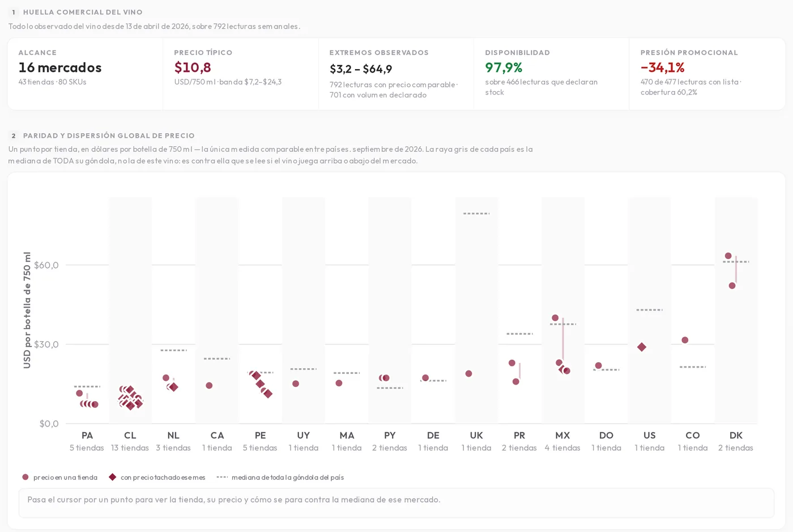The height and width of the screenshot is (532, 793).
Task: Click the CA store price point
Action: click(x=209, y=385)
